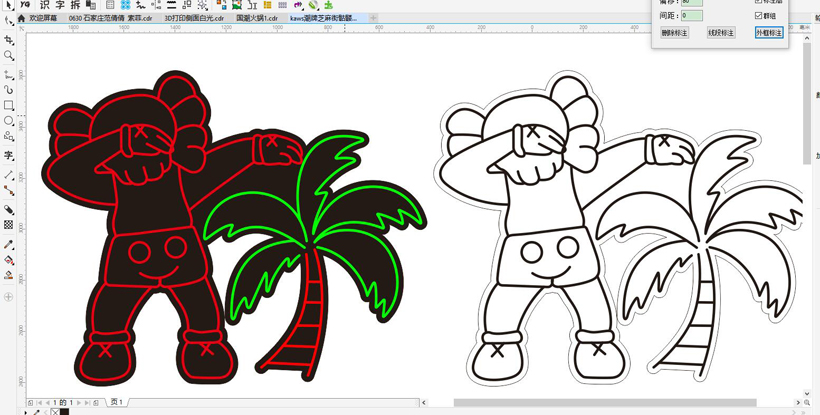Click the blue four-node grid toolbar icon
820x415 pixels.
(126, 5)
